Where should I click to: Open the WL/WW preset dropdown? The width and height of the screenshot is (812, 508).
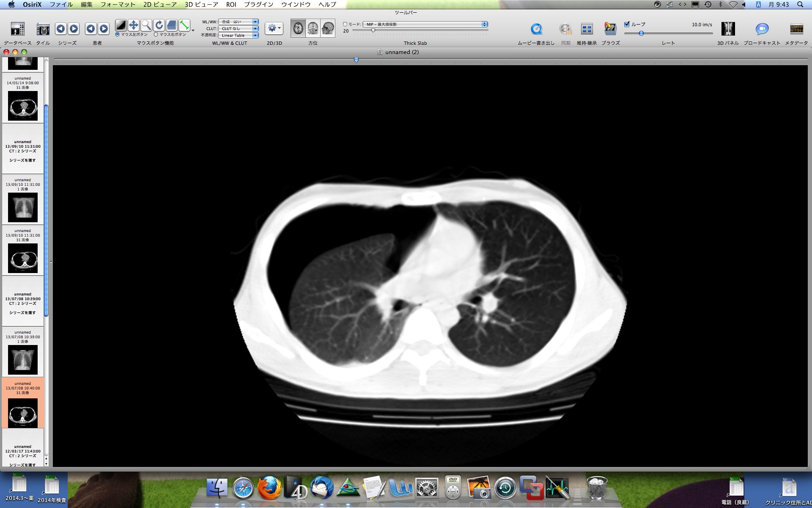tap(238, 22)
